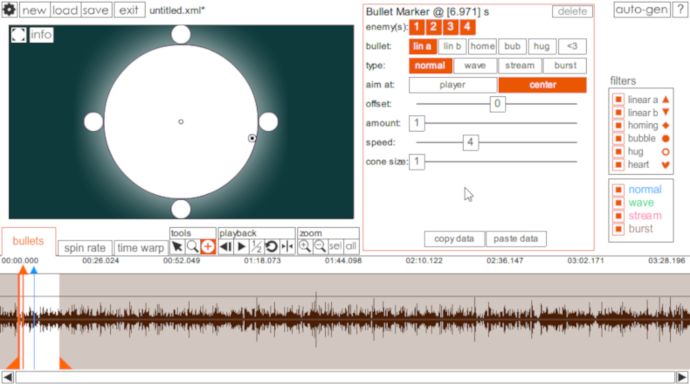
Task: Zoom in on the timeline
Action: 305,247
